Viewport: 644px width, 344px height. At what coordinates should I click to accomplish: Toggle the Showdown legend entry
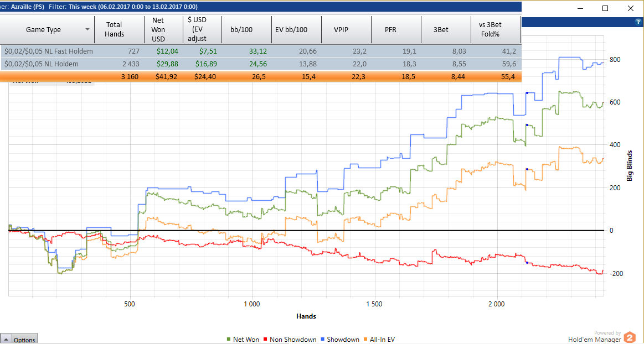click(340, 340)
